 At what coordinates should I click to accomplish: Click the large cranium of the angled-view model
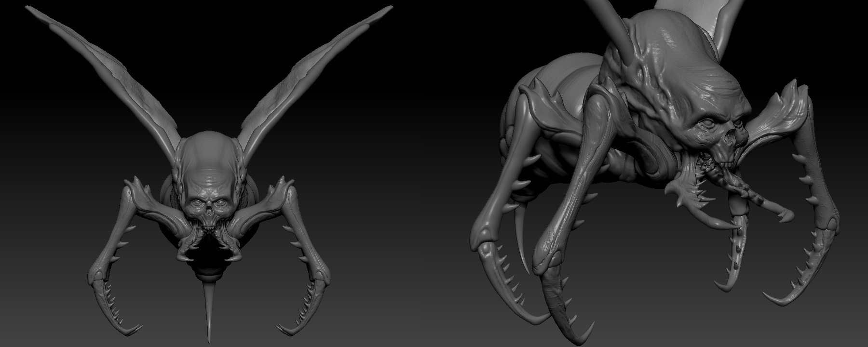tap(675, 63)
